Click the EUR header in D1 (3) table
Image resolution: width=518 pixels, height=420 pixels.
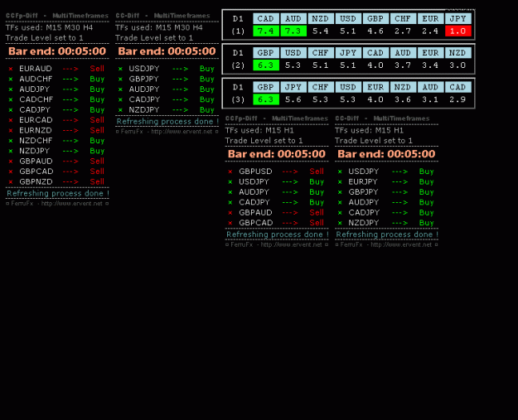[375, 87]
